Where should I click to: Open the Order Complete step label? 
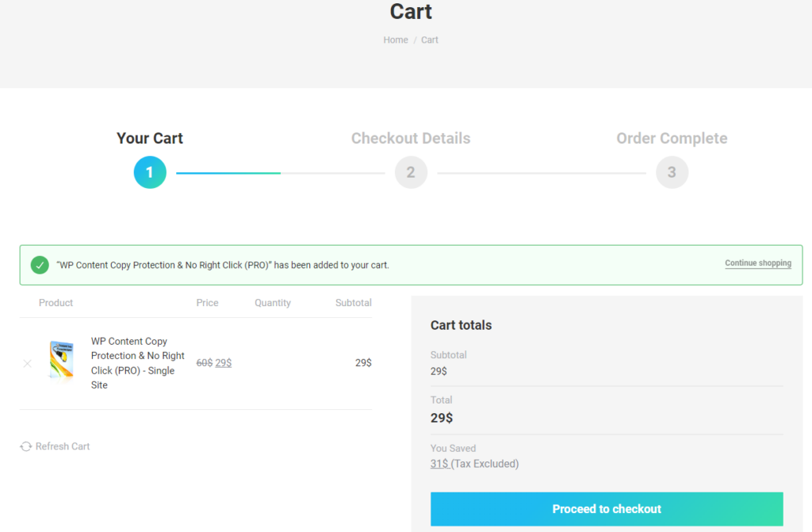672,138
